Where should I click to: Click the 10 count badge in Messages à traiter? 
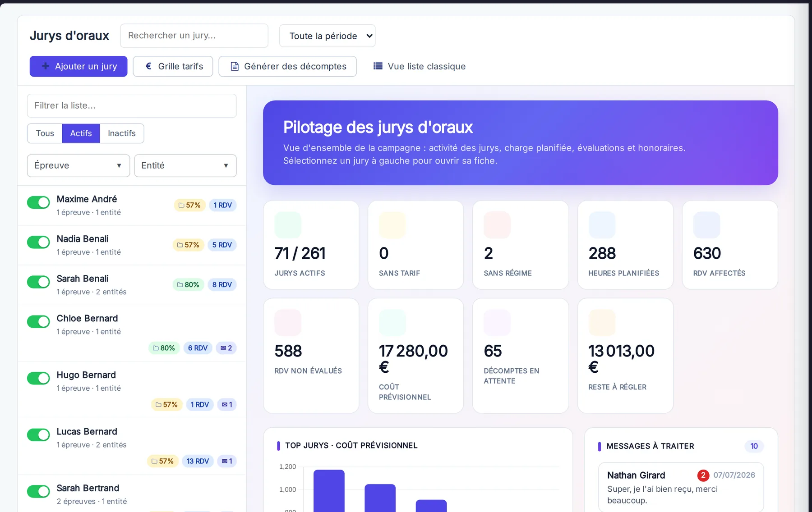tap(754, 446)
